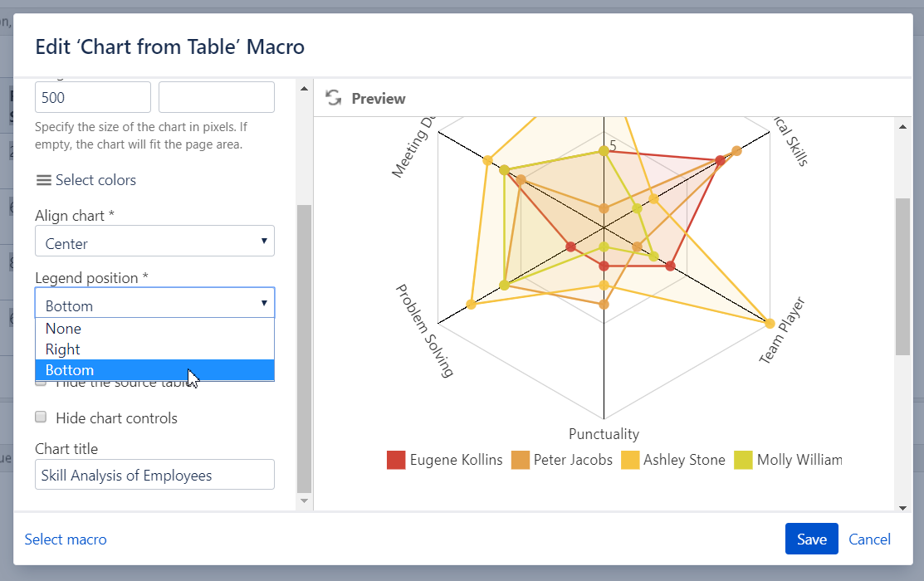
Task: Click the Select colors hamburger icon
Action: pos(43,180)
